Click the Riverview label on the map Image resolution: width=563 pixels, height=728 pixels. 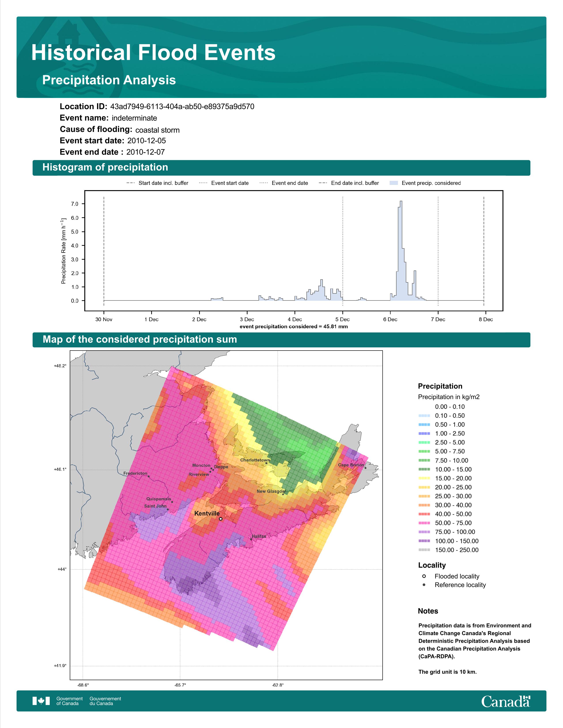click(199, 474)
